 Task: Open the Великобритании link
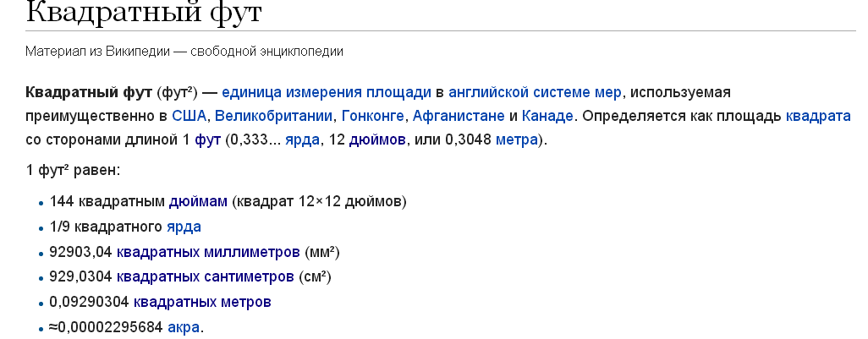[273, 116]
